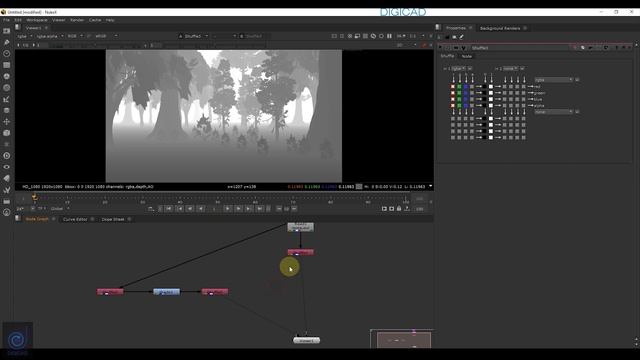Open the Channel nodes toolbar menu

(7, 65)
